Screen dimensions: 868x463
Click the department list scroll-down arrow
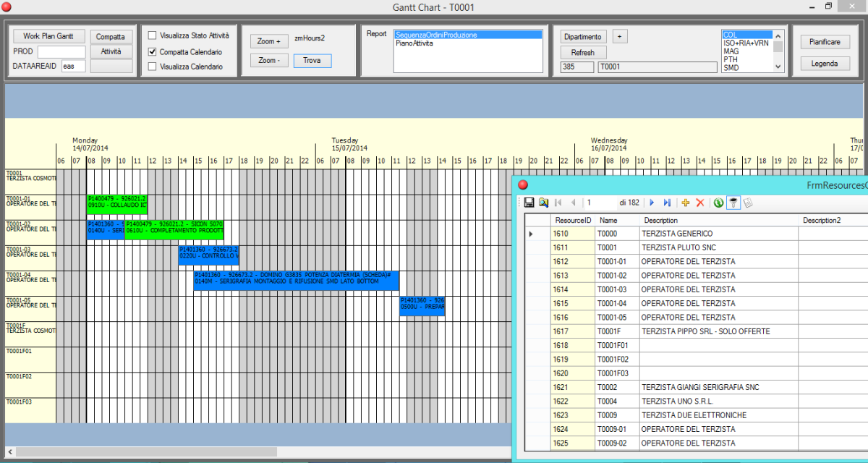(x=778, y=67)
